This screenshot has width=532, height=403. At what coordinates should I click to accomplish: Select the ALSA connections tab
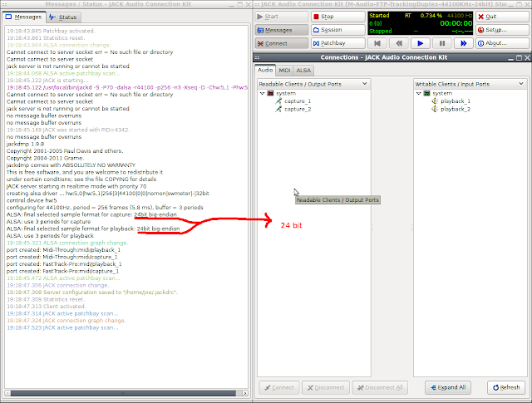pos(303,71)
